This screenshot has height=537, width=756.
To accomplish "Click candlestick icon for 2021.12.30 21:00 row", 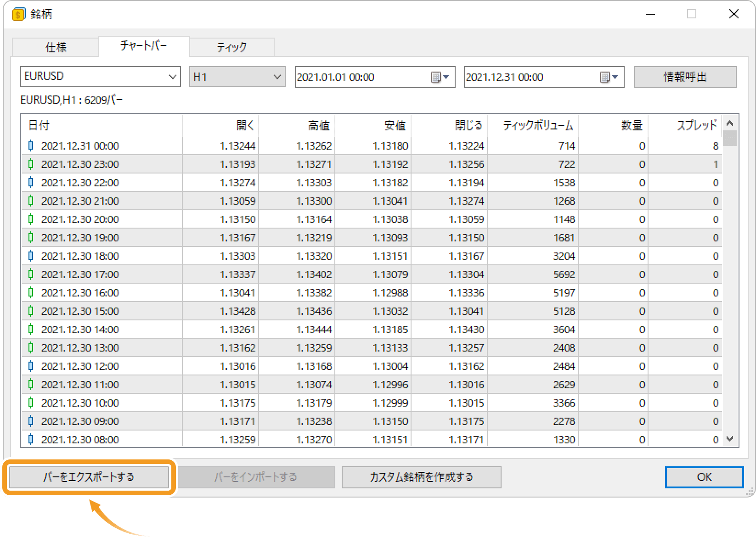I will click(x=31, y=201).
